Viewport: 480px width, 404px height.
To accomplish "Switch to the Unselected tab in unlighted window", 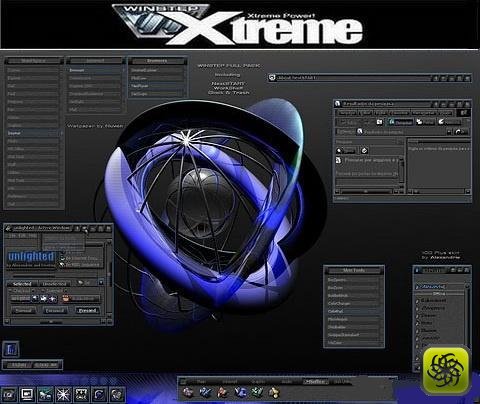I will [55, 284].
